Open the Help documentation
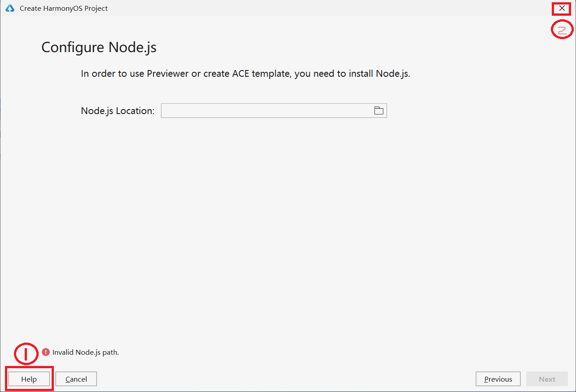 (29, 379)
